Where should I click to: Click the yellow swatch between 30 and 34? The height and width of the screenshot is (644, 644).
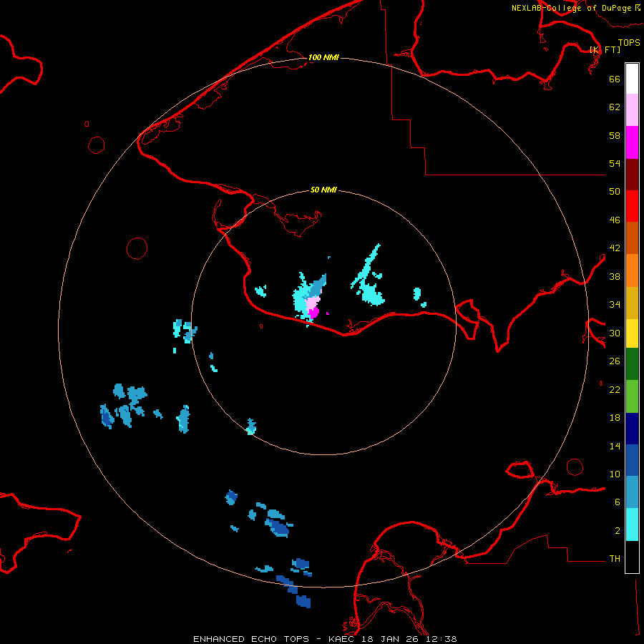tap(632, 333)
